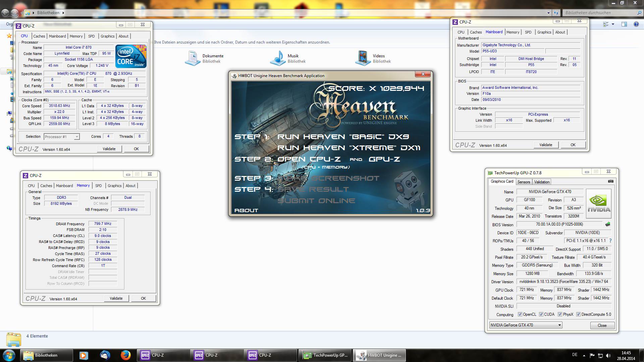
Task: Click RUN HEAVEN "XTREME" DX11
Action: pos(348,148)
